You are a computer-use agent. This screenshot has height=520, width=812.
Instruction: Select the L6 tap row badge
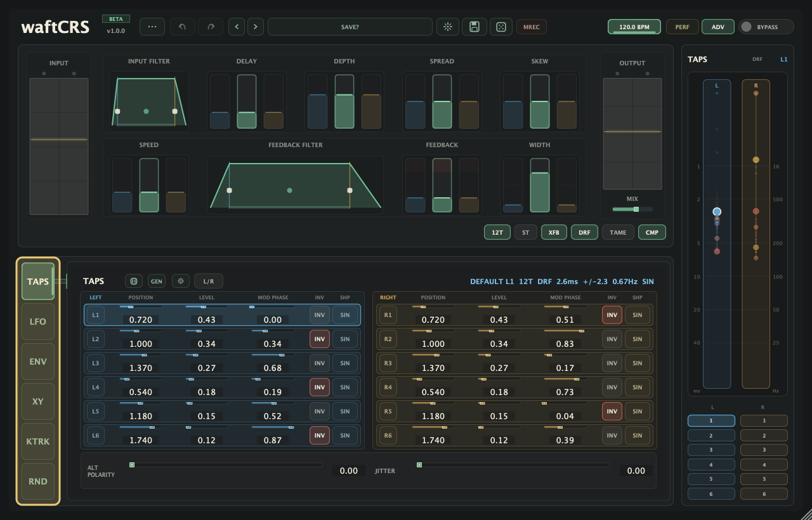click(x=96, y=436)
